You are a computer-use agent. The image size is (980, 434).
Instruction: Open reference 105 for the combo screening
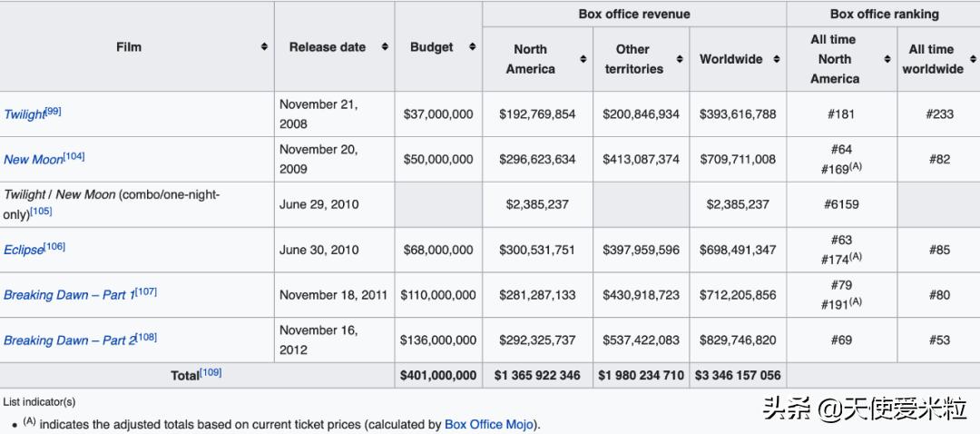(x=42, y=212)
